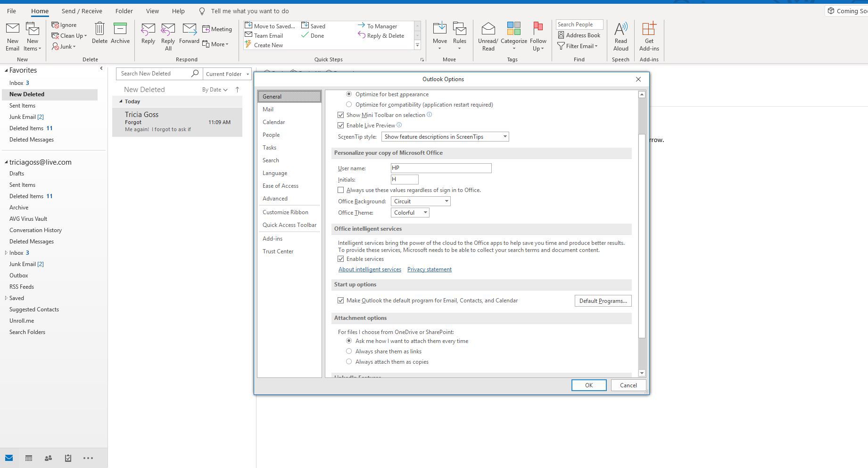Check Always use these values checkbox

pos(340,190)
